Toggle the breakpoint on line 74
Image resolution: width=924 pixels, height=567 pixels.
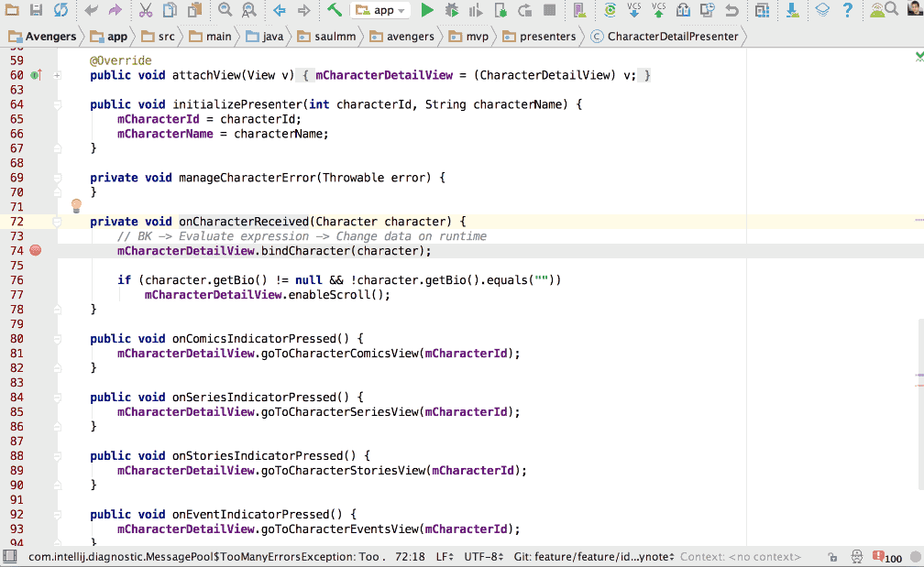35,250
